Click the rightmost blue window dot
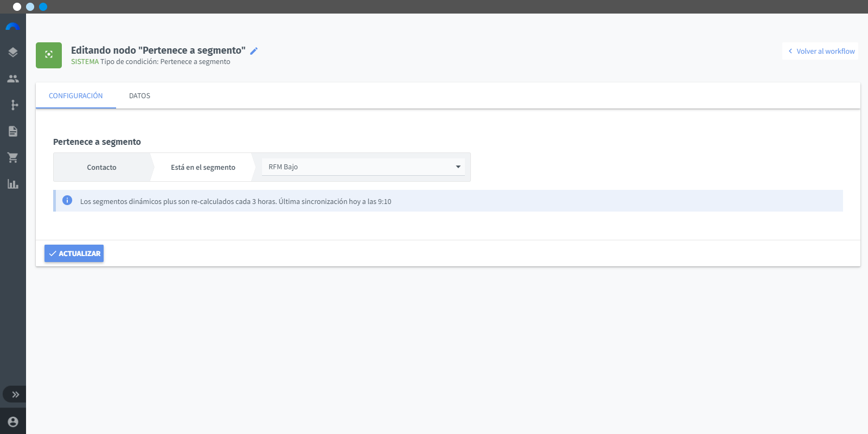 [x=43, y=7]
